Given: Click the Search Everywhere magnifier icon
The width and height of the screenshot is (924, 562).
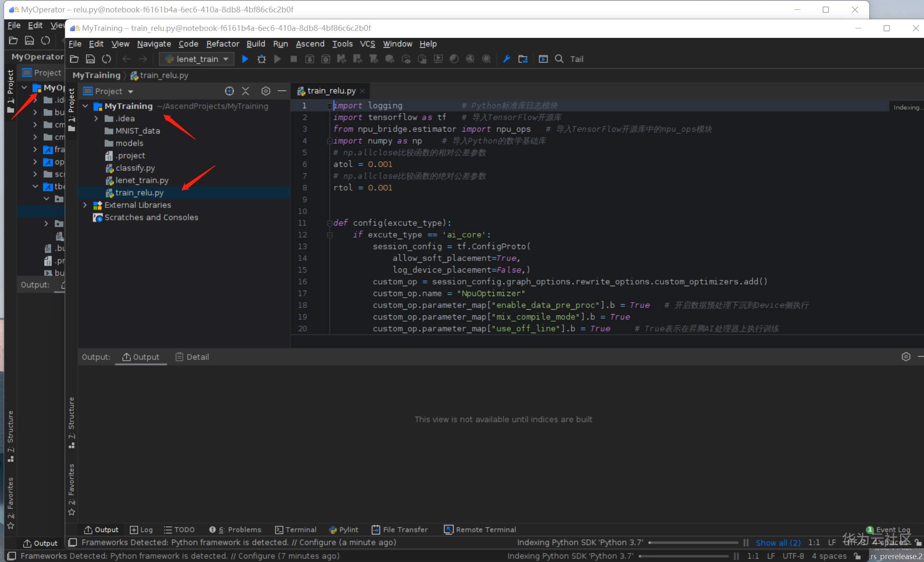Looking at the screenshot, I should 559,59.
